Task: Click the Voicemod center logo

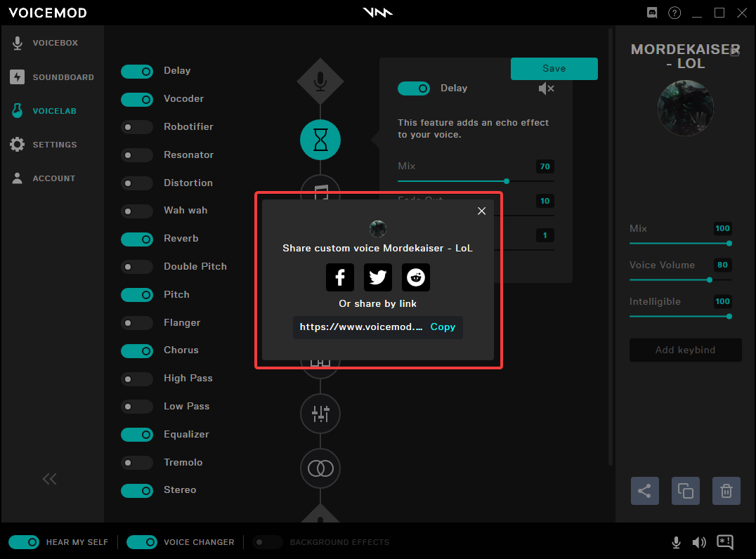Action: (377, 13)
